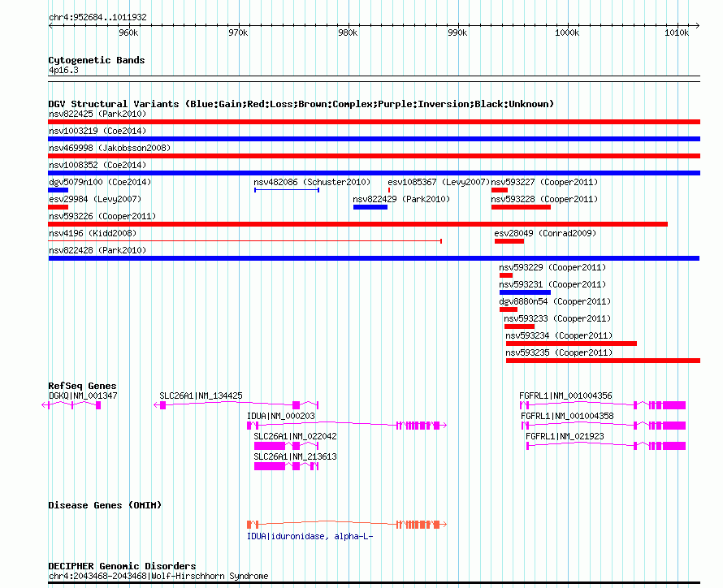The height and width of the screenshot is (588, 723).
Task: Open the DGKQ|NM_001347 gene label
Action: click(83, 396)
